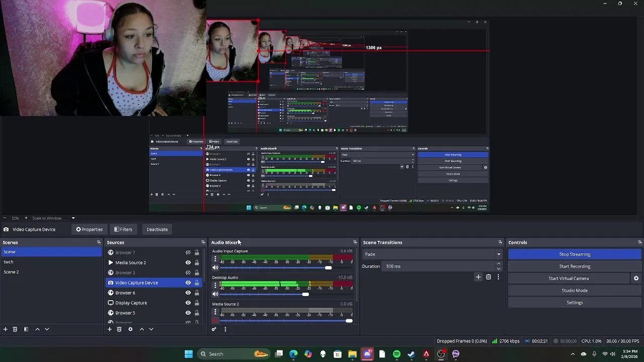The image size is (644, 362).
Task: Pop out the Audio Mixer dock
Action: (355, 242)
